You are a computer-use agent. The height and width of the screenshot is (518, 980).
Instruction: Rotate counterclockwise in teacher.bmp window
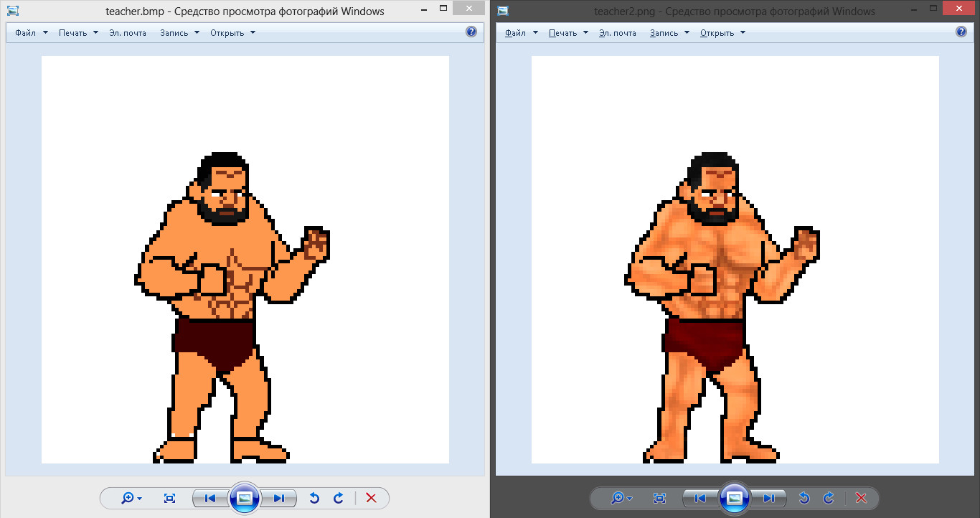314,498
